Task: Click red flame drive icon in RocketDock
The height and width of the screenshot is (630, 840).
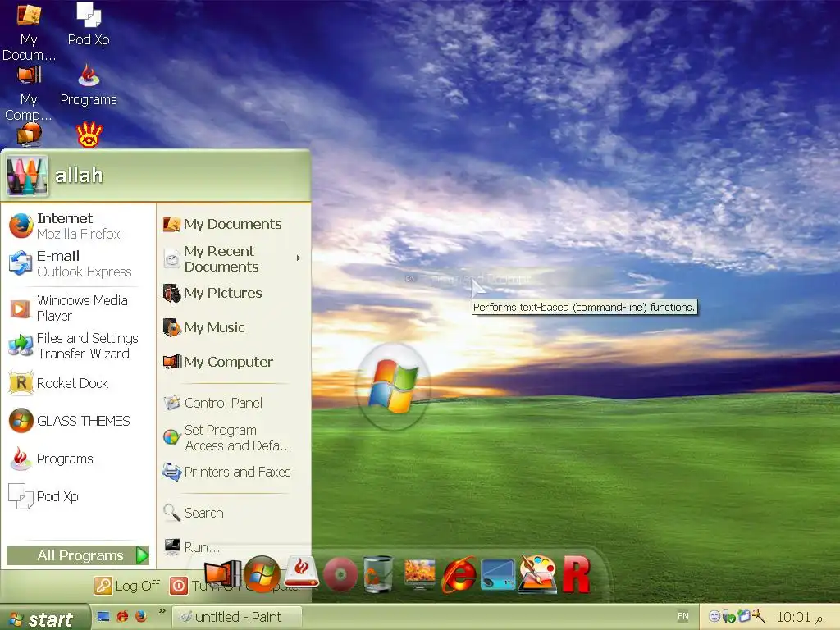Action: pyautogui.click(x=302, y=572)
